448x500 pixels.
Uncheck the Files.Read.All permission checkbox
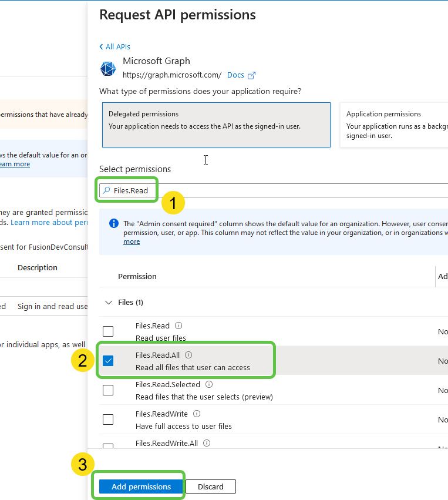(108, 361)
